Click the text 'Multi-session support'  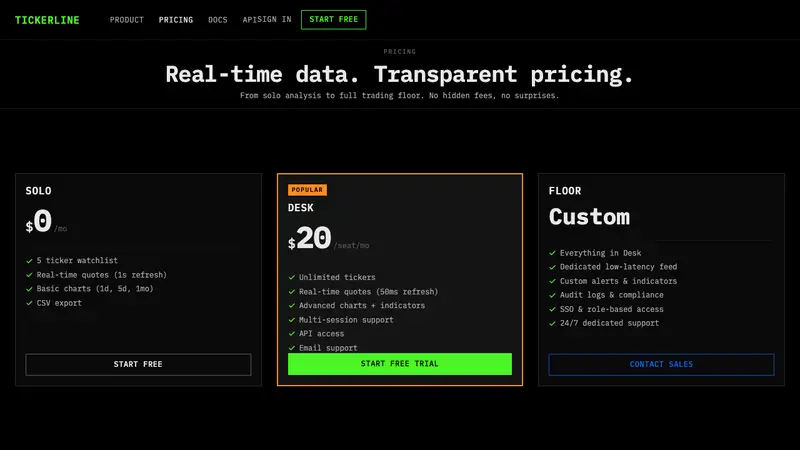346,320
